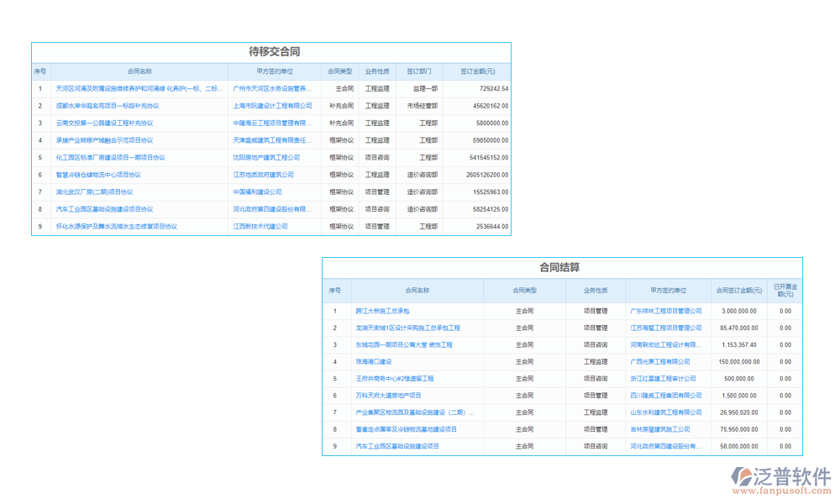Open 云南交投第一公路建设工程补充协议 contract link
Screen dimensions: 840x504
point(104,123)
